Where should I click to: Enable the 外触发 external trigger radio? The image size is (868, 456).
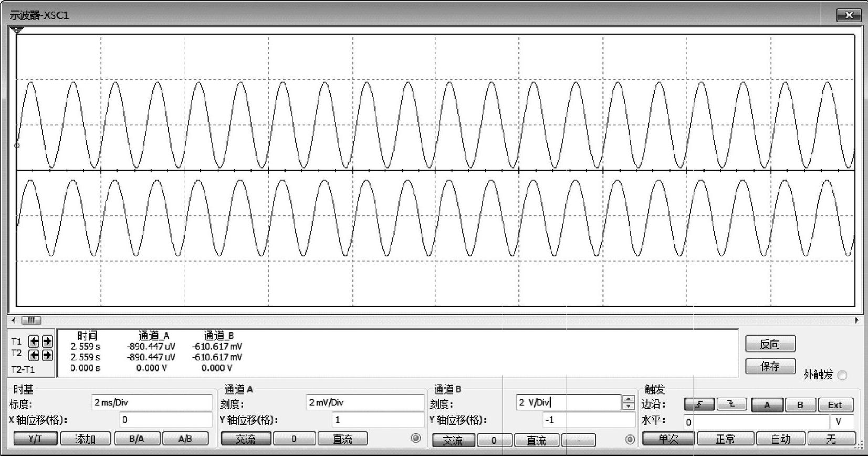[842, 375]
